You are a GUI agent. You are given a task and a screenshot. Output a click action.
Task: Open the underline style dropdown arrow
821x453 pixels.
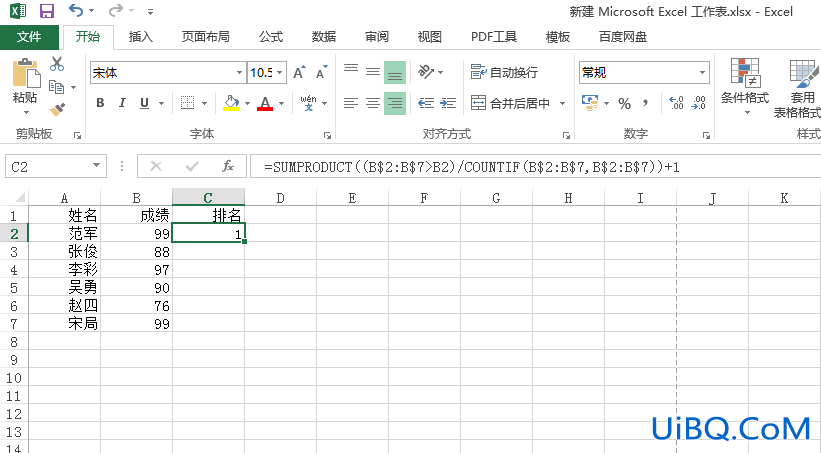pyautogui.click(x=161, y=103)
